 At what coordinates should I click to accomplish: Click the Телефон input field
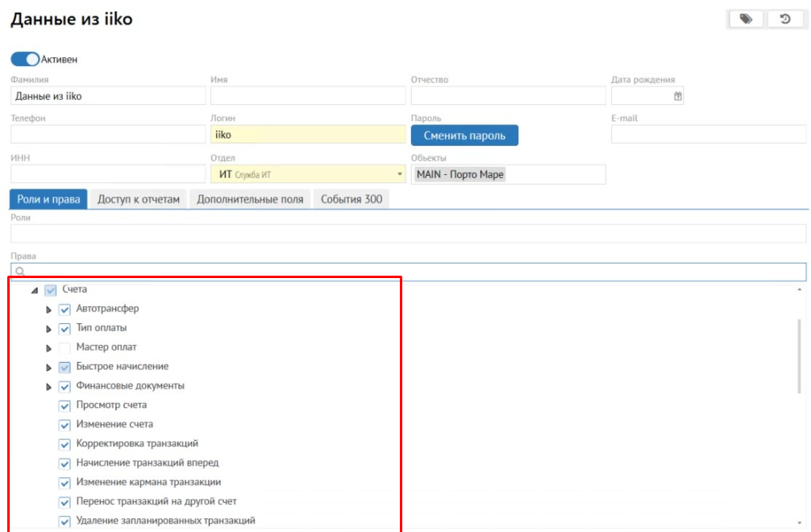click(x=108, y=135)
